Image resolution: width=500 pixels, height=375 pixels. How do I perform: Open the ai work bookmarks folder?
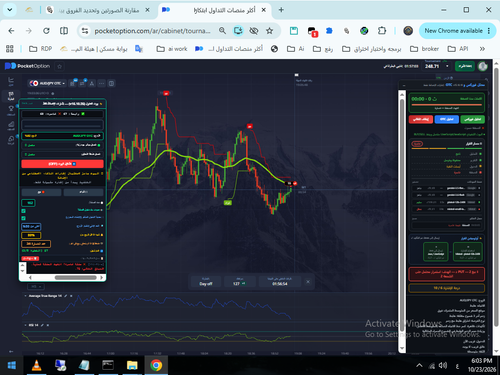click(172, 49)
